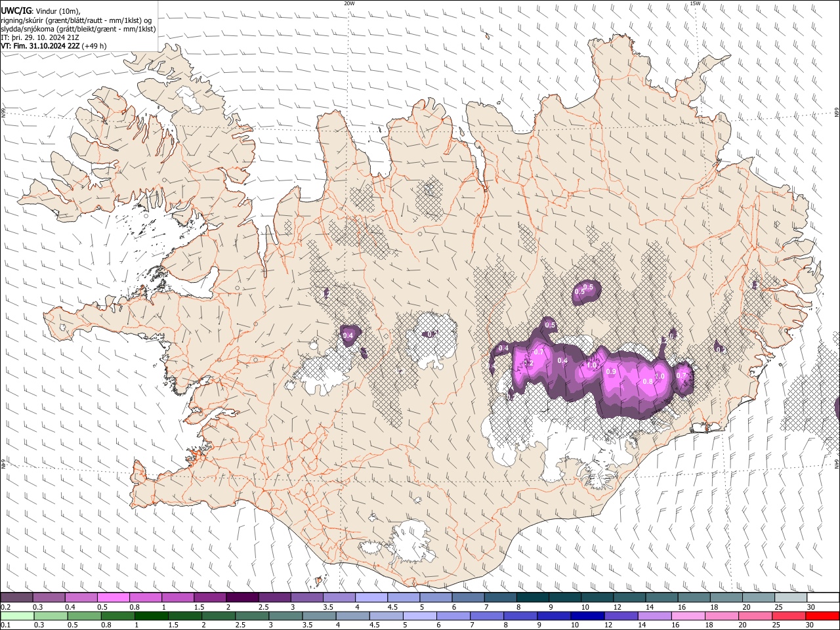Image resolution: width=840 pixels, height=630 pixels.
Task: Click the '20W' longitude label
Action: tap(349, 3)
